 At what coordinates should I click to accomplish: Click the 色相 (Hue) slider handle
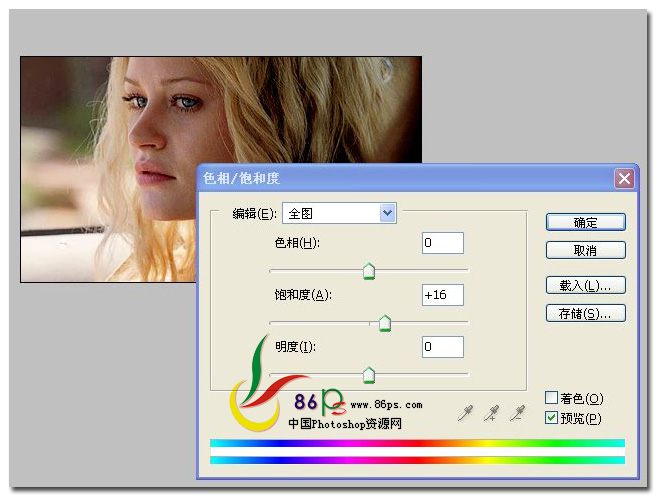368,271
